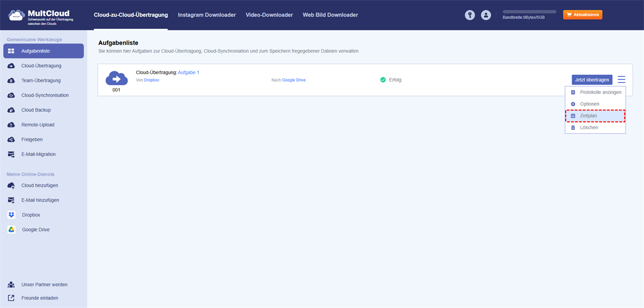The width and height of the screenshot is (644, 308).
Task: Click the cloud transfer arrow icon of task 001
Action: pyautogui.click(x=116, y=78)
